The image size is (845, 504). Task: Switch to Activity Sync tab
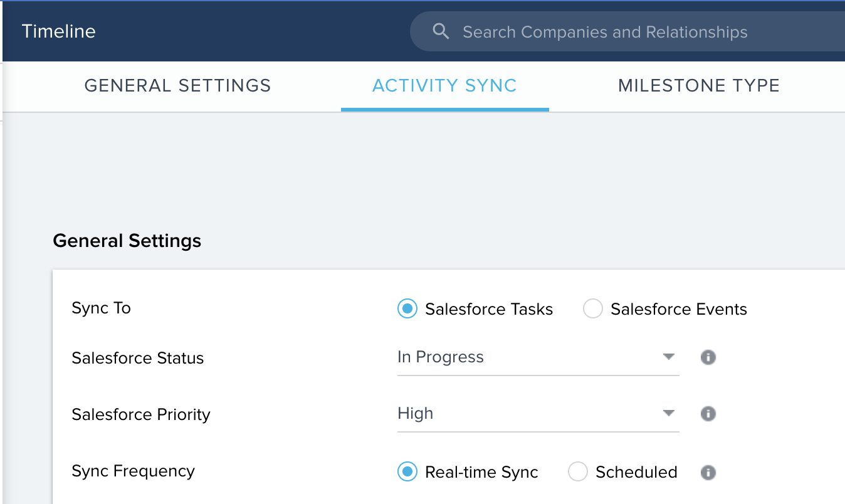[445, 86]
